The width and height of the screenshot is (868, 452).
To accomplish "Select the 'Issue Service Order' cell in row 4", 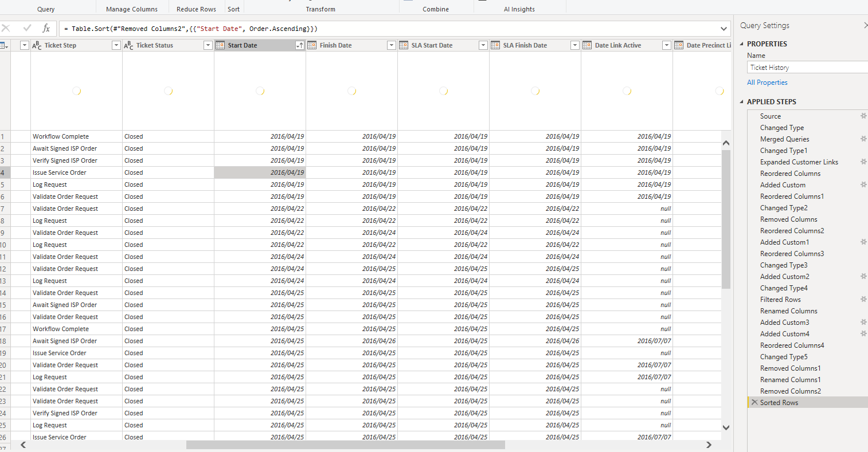I will (76, 172).
